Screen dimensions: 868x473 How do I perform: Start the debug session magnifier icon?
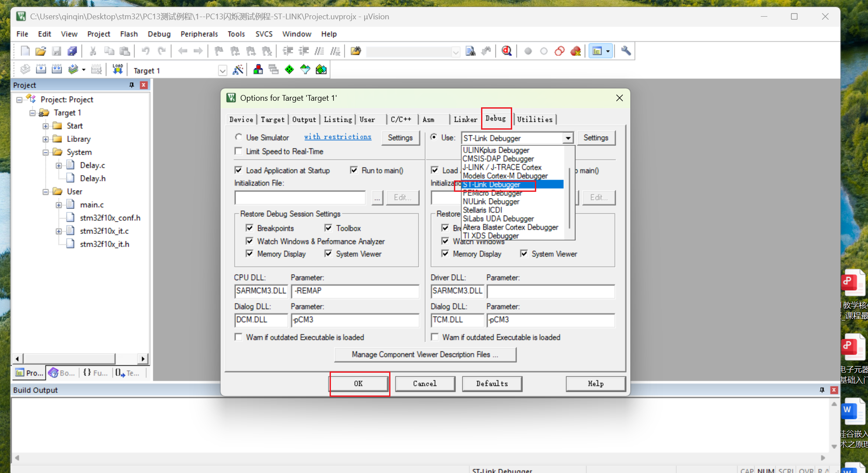506,51
